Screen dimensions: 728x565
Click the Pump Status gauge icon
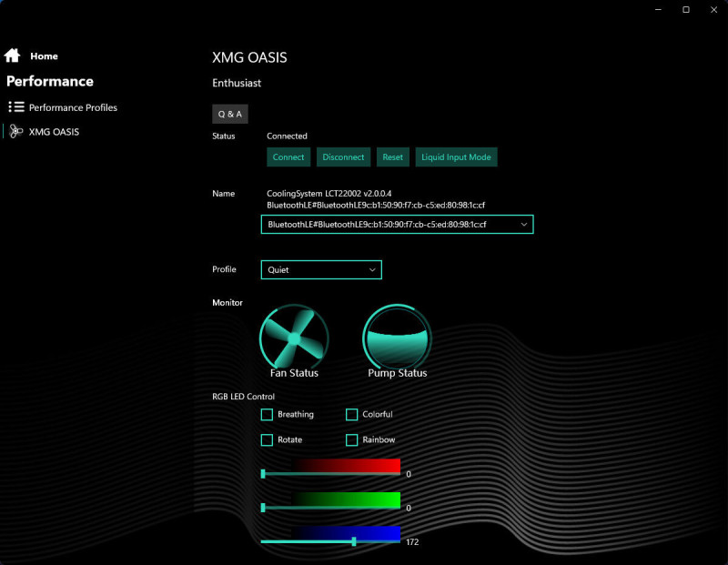(x=397, y=337)
